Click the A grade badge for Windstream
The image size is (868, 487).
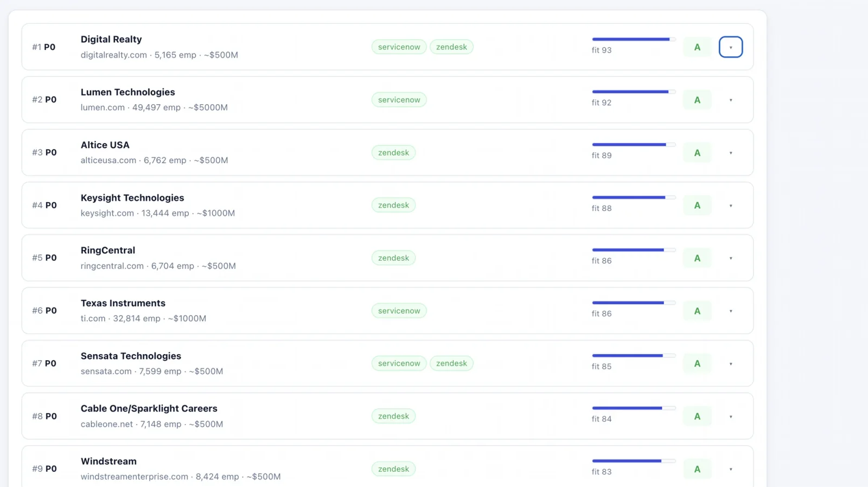click(x=697, y=469)
